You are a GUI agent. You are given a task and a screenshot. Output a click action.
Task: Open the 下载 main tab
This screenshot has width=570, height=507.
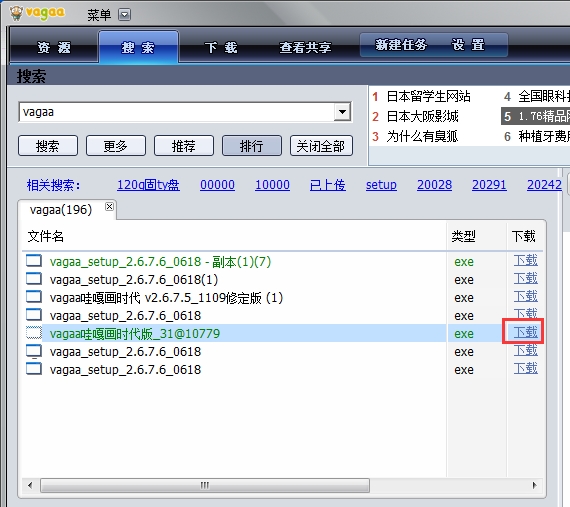coord(221,47)
